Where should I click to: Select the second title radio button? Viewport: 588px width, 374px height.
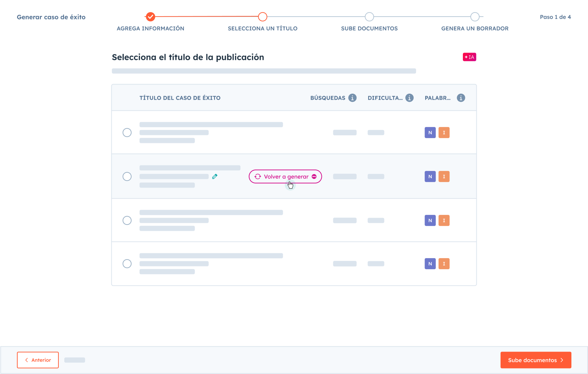point(127,176)
